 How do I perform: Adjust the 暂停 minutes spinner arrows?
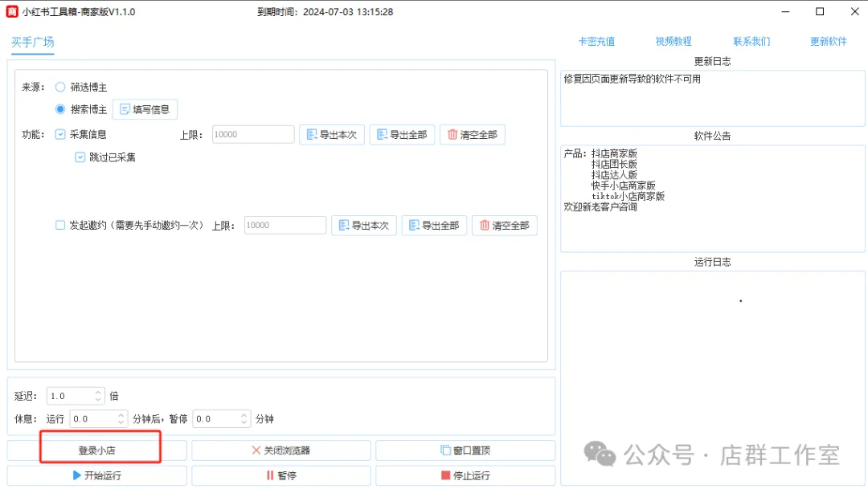coord(244,419)
